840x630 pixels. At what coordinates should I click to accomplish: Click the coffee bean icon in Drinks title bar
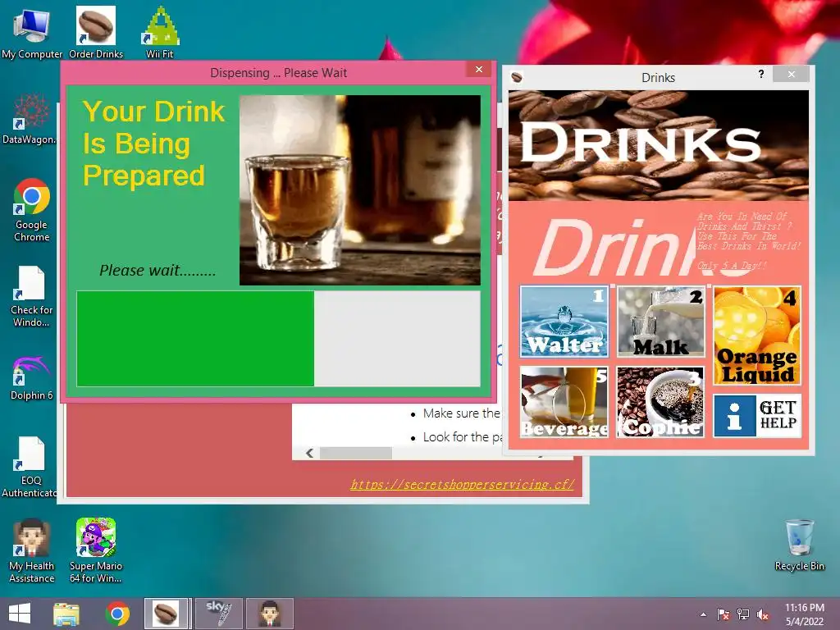tap(517, 77)
